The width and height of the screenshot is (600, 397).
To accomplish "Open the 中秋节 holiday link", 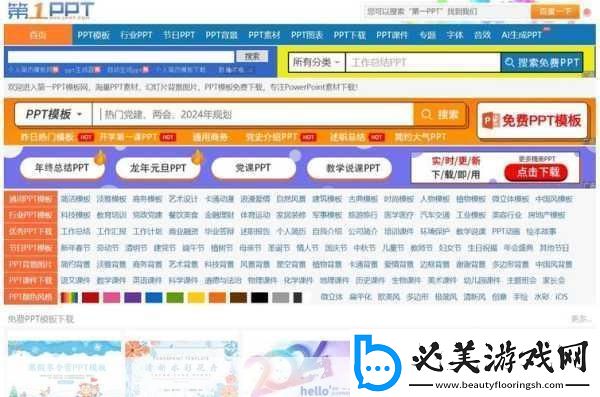I will 365,248.
